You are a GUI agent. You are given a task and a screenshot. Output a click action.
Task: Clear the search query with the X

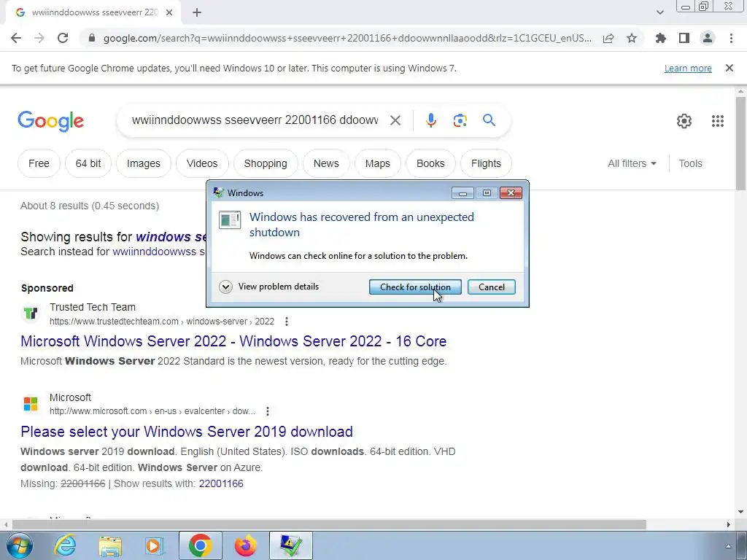point(395,120)
